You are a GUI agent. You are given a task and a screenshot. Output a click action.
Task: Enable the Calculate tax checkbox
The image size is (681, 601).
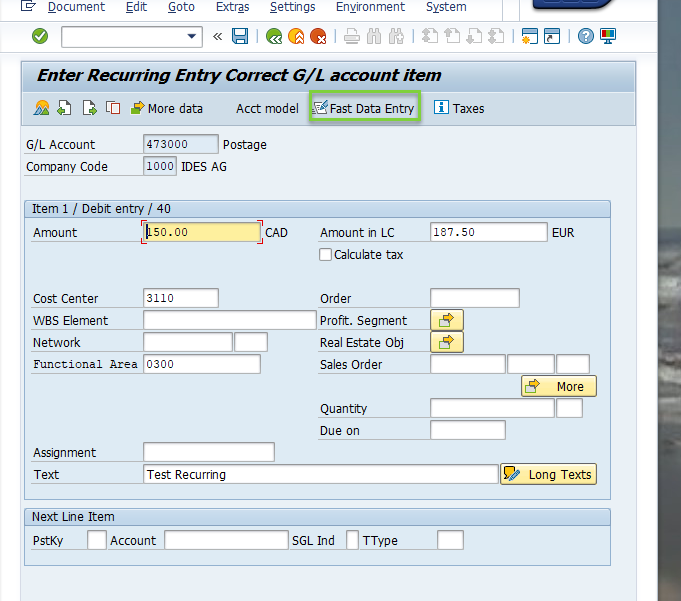click(x=325, y=255)
